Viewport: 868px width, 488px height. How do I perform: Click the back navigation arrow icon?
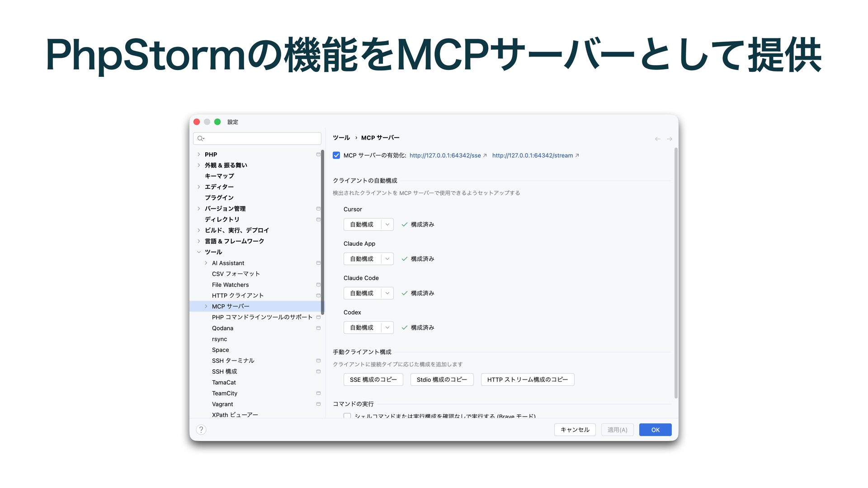pos(657,139)
